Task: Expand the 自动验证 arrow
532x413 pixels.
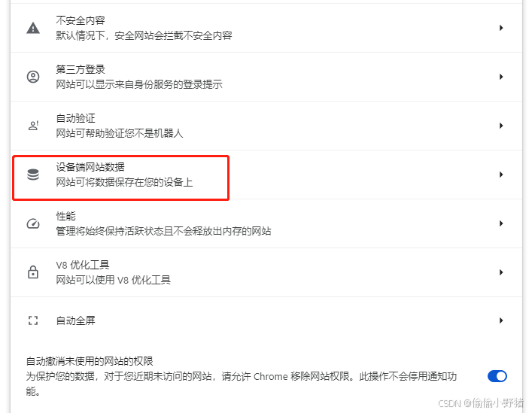Action: coord(501,126)
